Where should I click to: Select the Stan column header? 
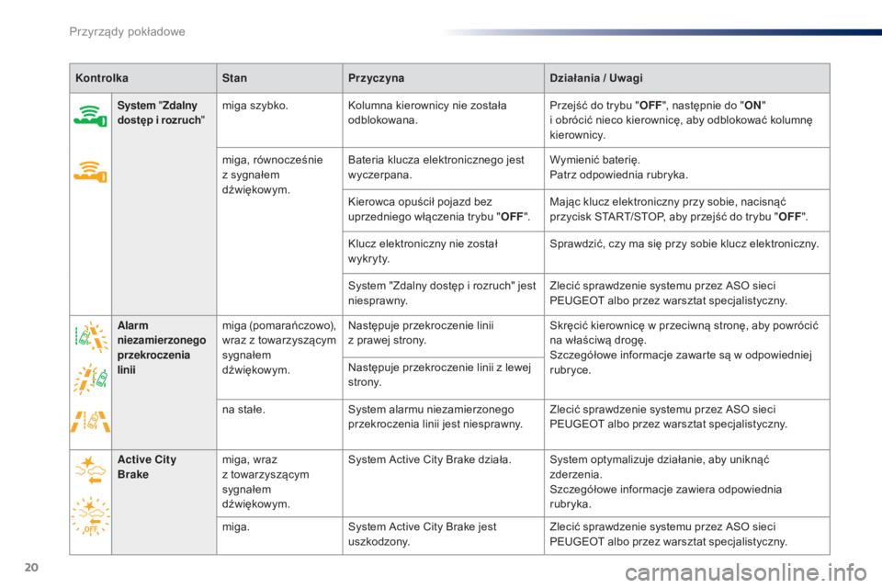point(234,78)
